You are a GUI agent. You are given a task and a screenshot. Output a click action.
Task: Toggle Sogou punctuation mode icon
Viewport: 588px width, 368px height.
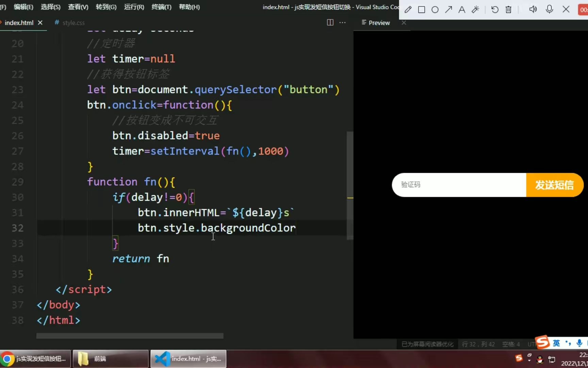pos(568,343)
